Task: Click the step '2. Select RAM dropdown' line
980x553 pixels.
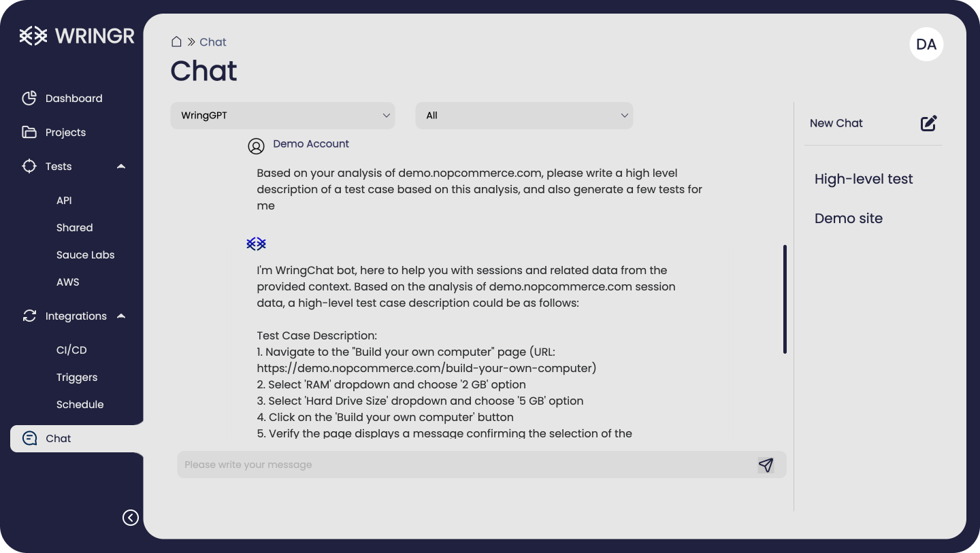Action: (391, 384)
